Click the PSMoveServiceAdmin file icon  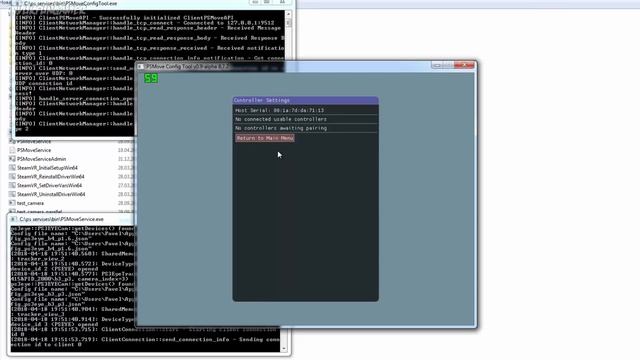pyautogui.click(x=12, y=159)
